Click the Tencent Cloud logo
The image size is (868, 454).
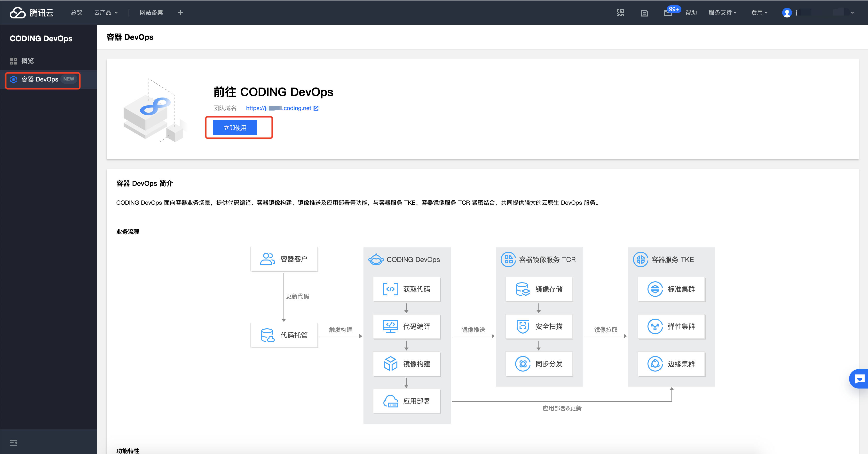tap(32, 12)
